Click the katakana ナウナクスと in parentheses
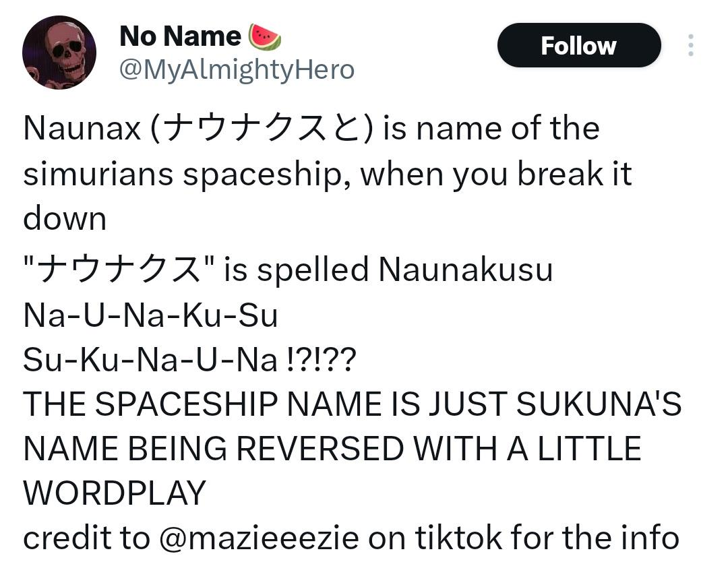The image size is (728, 562). [262, 129]
